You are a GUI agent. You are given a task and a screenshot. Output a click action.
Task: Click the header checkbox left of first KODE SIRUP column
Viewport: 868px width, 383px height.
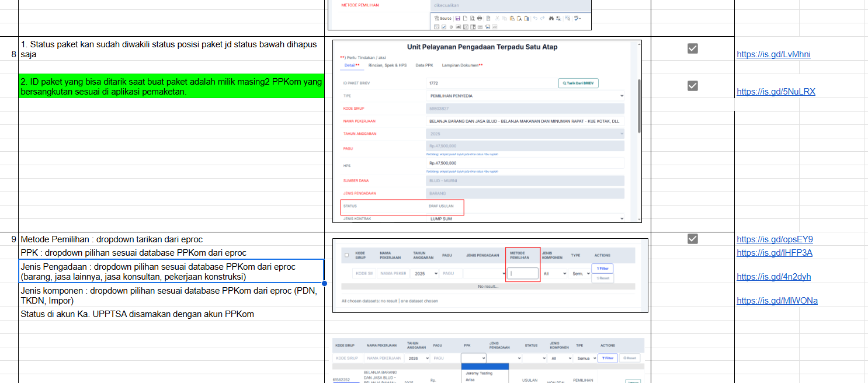click(347, 255)
